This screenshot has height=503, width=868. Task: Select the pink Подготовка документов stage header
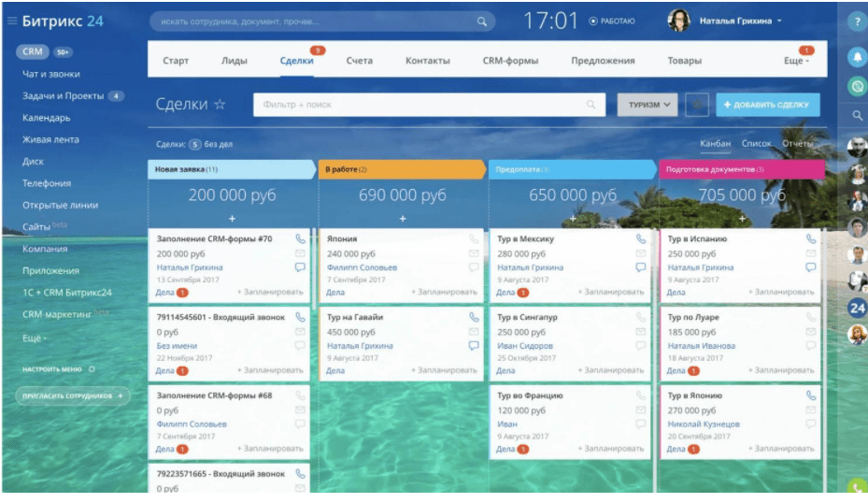coord(743,169)
